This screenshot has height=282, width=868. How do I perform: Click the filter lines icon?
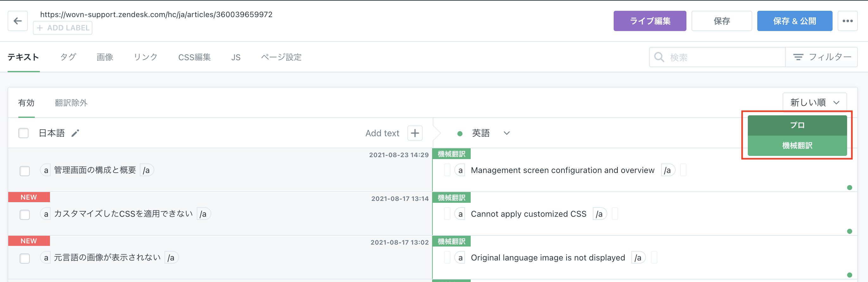click(x=798, y=57)
